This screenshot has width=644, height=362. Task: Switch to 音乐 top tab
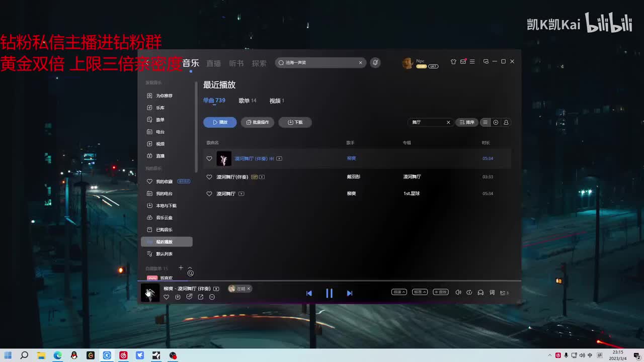[191, 63]
